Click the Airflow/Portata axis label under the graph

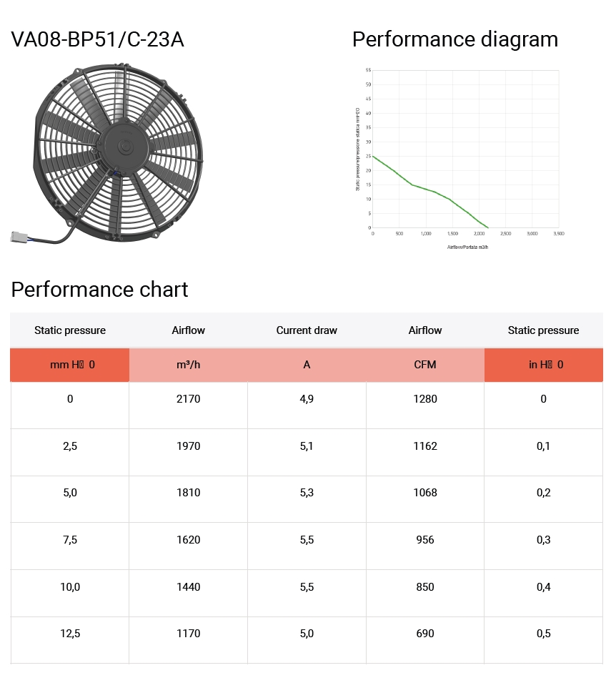(467, 247)
